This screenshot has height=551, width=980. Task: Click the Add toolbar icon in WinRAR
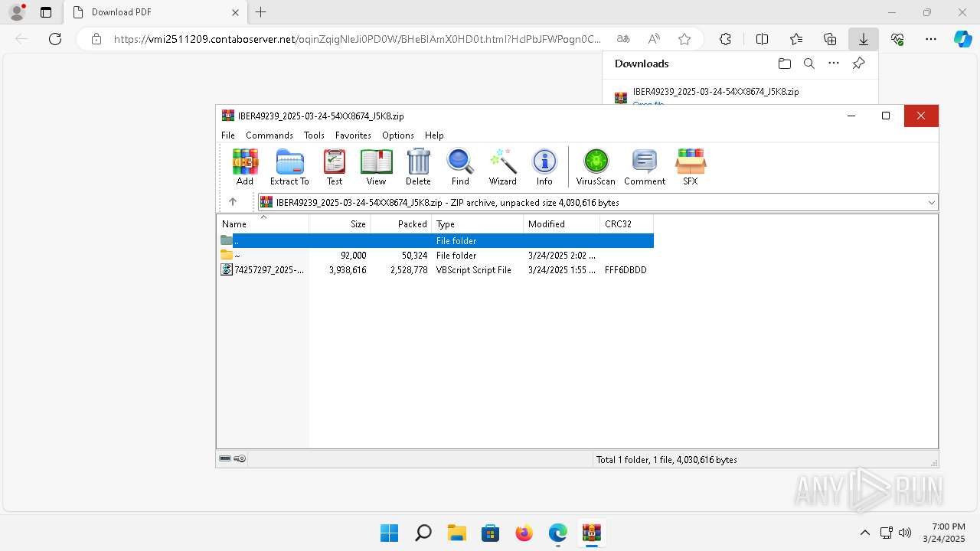point(245,167)
